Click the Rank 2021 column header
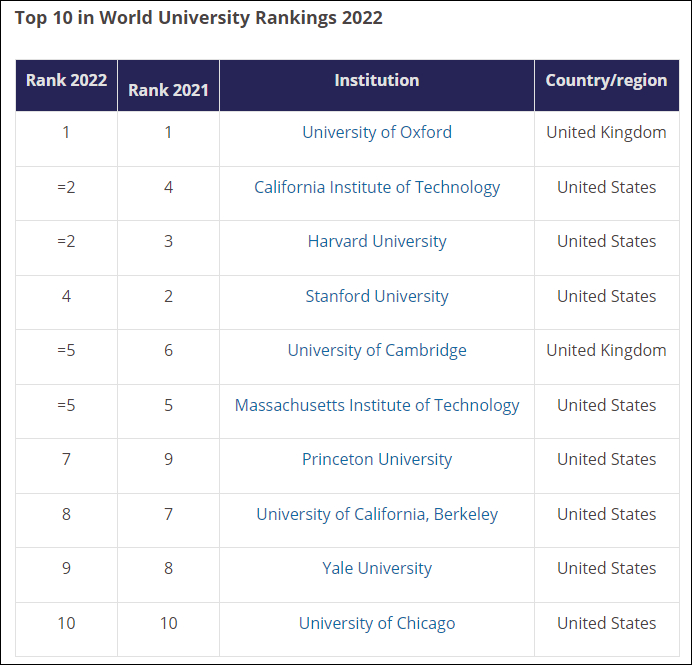The image size is (692, 665). [168, 90]
